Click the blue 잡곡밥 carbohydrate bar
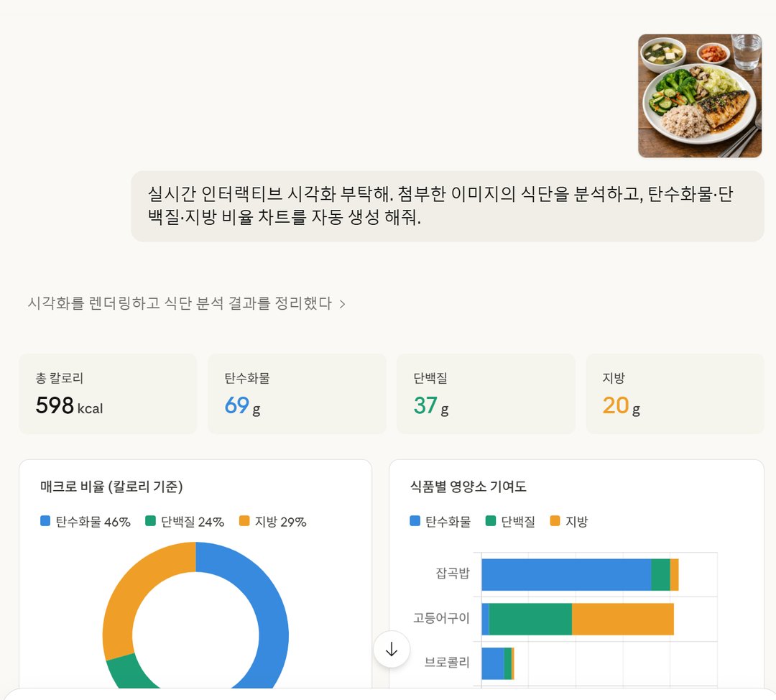Image resolution: width=776 pixels, height=700 pixels. [566, 575]
